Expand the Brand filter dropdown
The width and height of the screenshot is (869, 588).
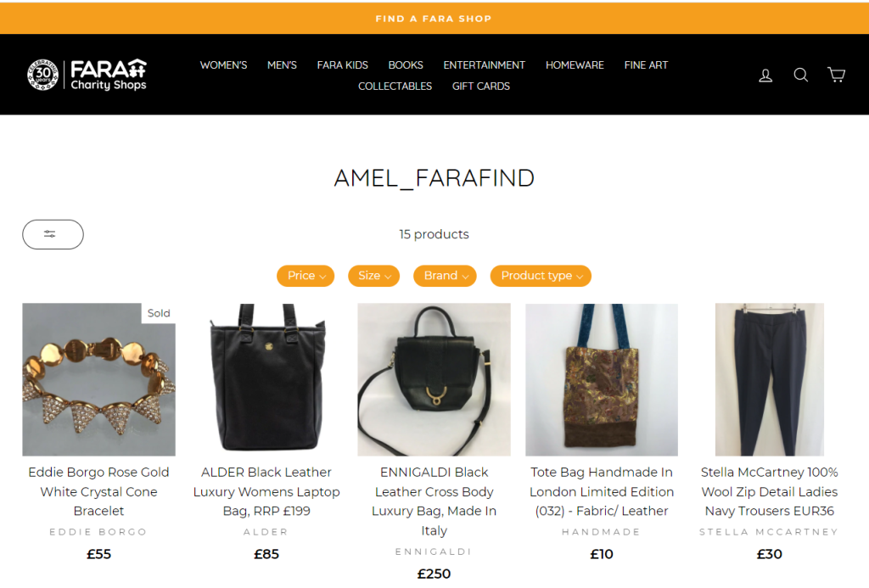tap(445, 276)
